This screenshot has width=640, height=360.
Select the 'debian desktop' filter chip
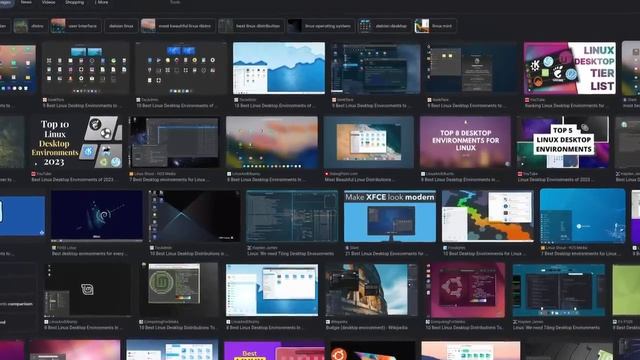[384, 26]
